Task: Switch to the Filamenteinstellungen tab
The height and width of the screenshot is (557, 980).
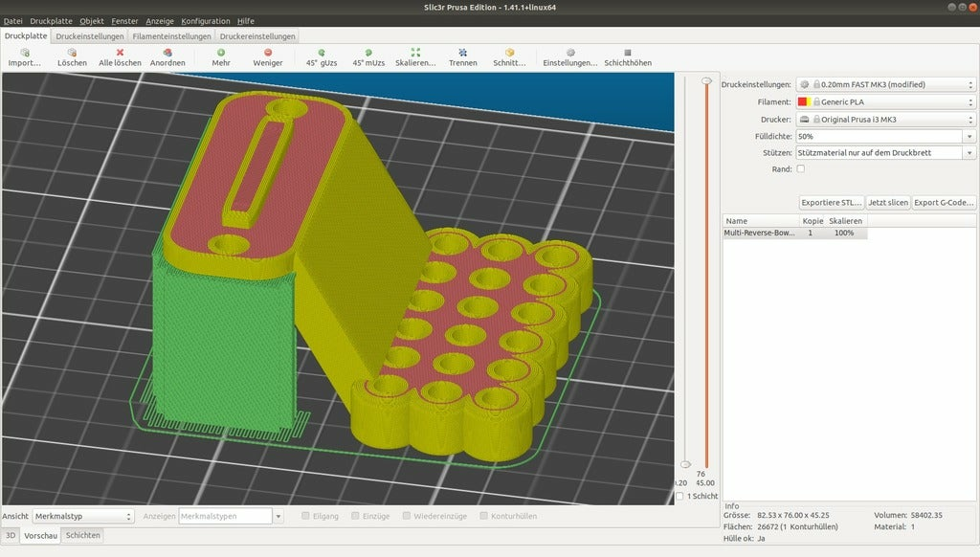Action: (172, 36)
